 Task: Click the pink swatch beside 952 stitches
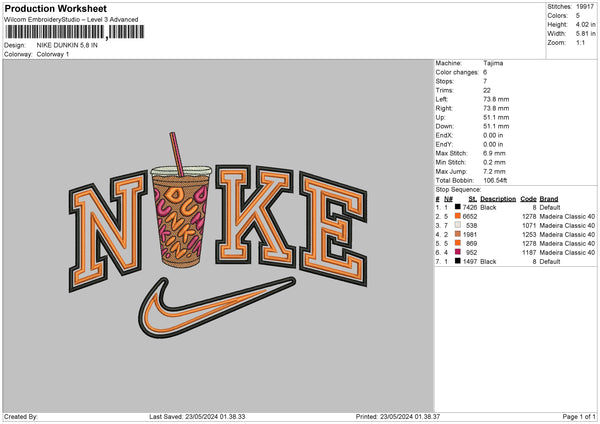point(458,252)
